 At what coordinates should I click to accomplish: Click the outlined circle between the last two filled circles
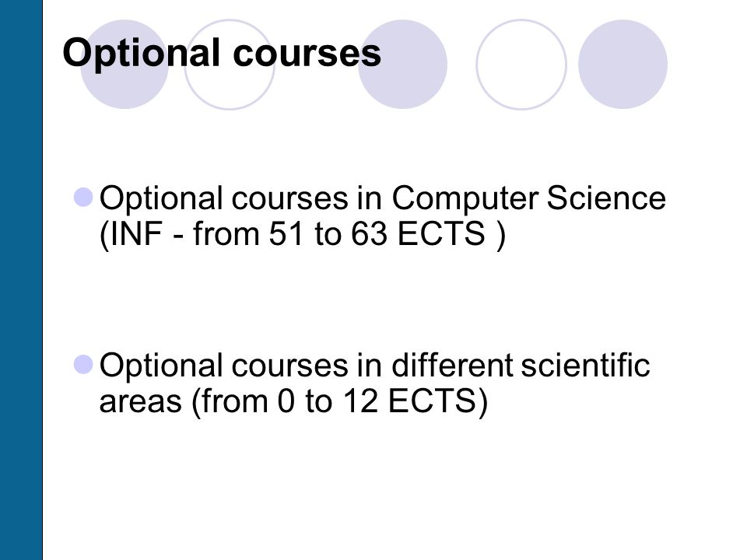point(521,65)
